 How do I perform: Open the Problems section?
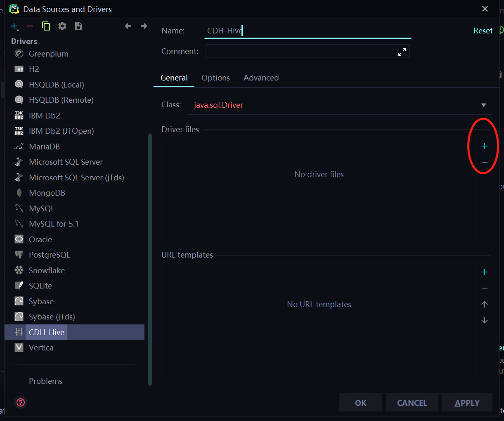[x=45, y=381]
